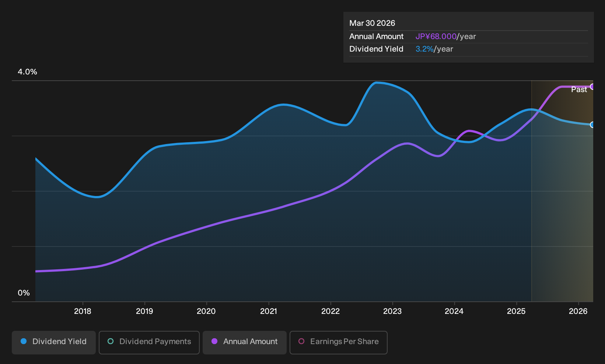Click the 2020 x-axis label
Screen dimensions: 605x364
tap(206, 311)
